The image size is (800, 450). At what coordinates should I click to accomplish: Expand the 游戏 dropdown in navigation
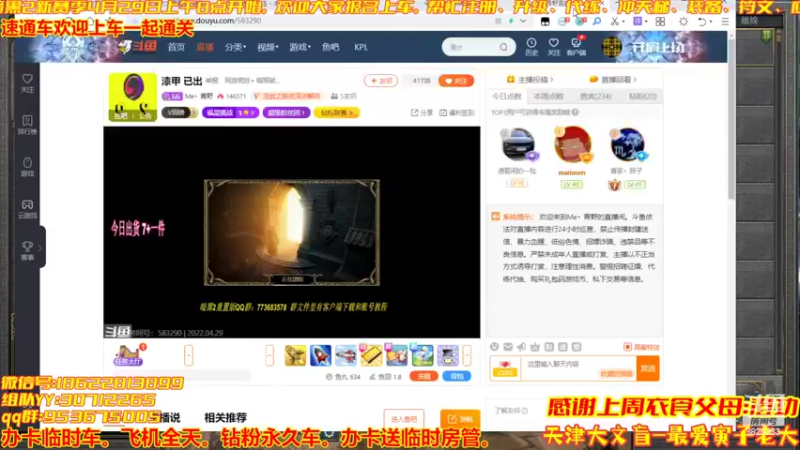[x=300, y=47]
